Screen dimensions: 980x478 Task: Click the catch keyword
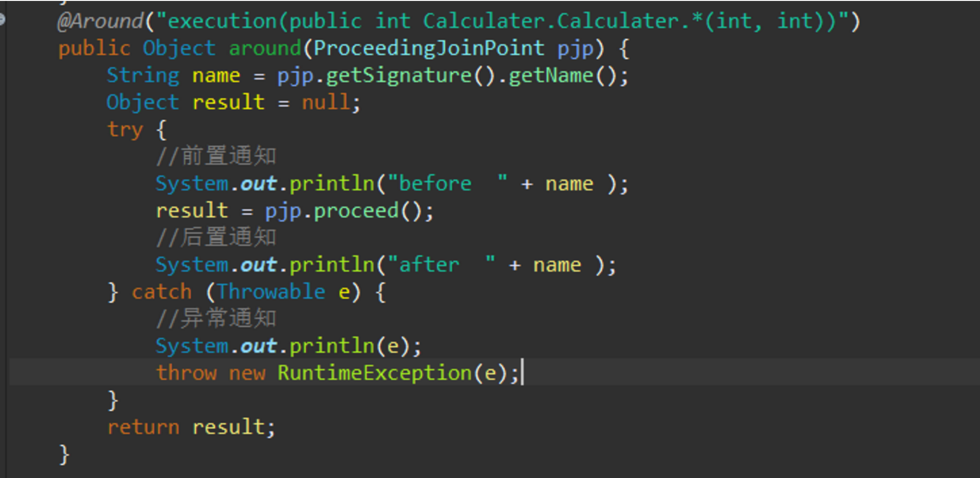pos(161,292)
